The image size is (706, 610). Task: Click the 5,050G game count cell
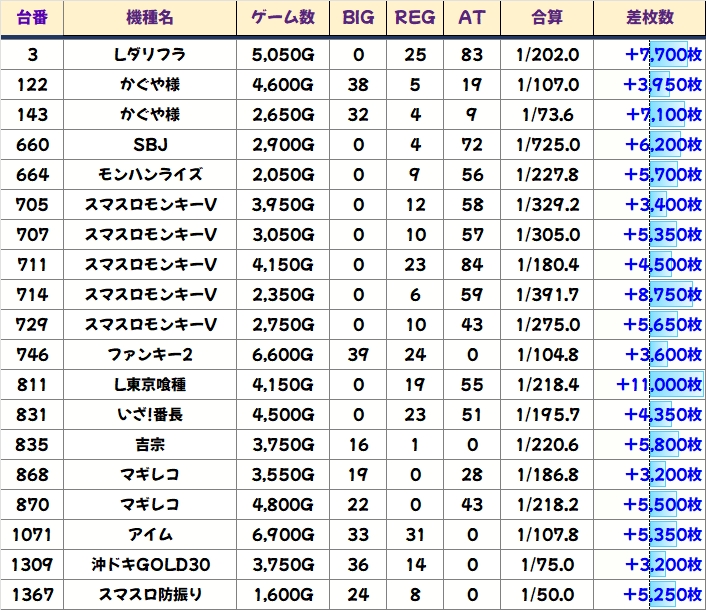point(283,55)
